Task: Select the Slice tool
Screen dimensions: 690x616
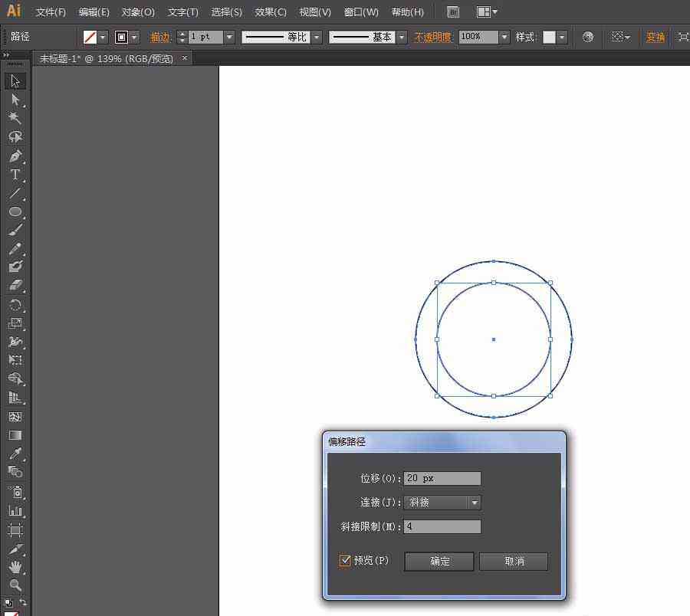Action: [15, 549]
